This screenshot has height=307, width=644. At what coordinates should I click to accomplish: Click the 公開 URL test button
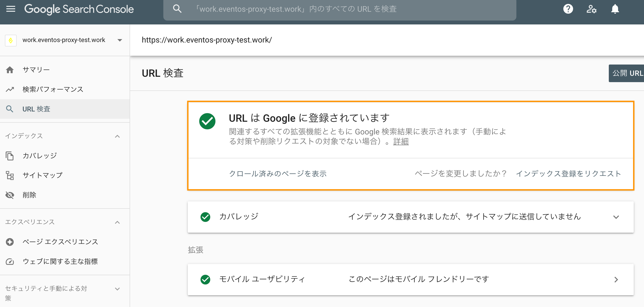pos(626,73)
